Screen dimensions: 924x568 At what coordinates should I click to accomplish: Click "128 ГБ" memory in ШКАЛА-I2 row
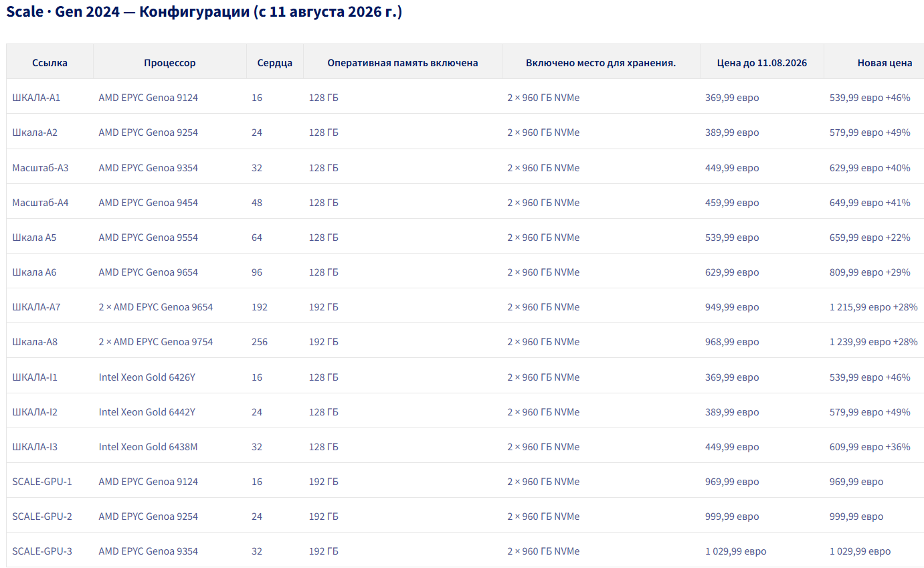click(324, 412)
